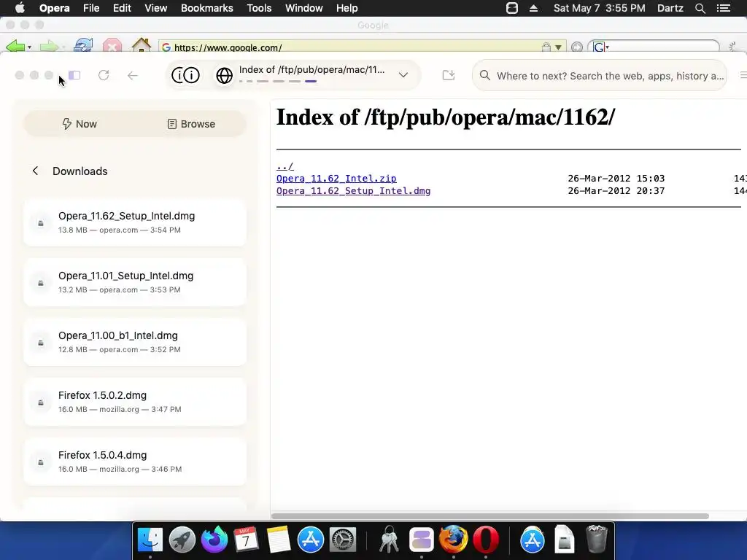The height and width of the screenshot is (560, 747).
Task: Download Opera_11.62_Setup_Intel.dmg link on page
Action: pyautogui.click(x=354, y=190)
